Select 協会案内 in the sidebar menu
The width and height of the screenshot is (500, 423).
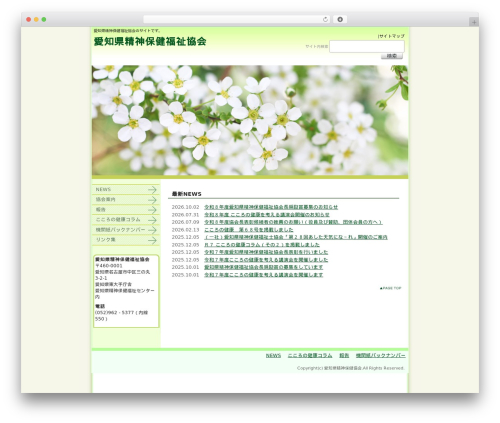point(126,199)
